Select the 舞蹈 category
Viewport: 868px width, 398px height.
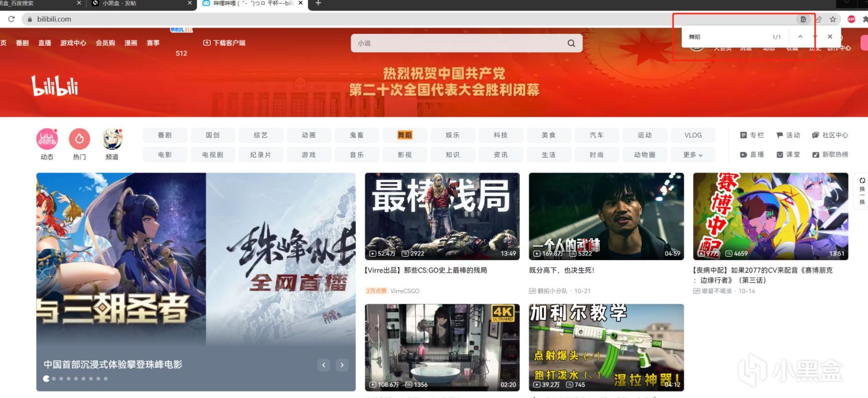[x=405, y=135]
